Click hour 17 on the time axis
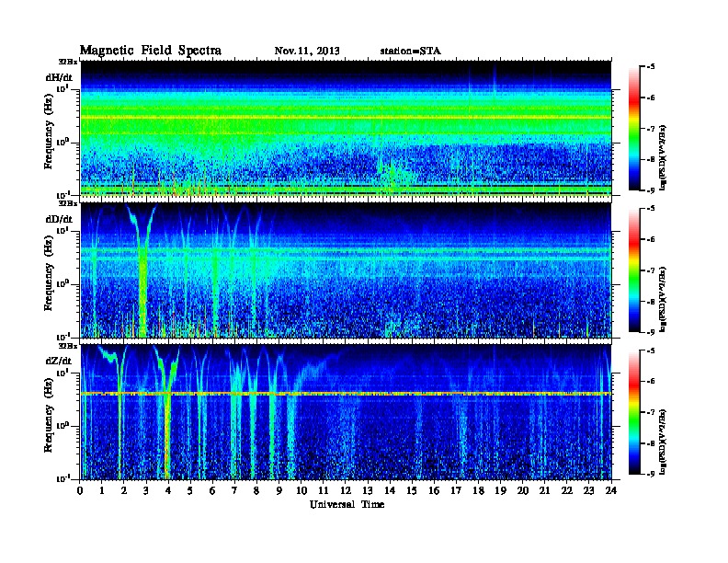The image size is (728, 563). click(456, 490)
